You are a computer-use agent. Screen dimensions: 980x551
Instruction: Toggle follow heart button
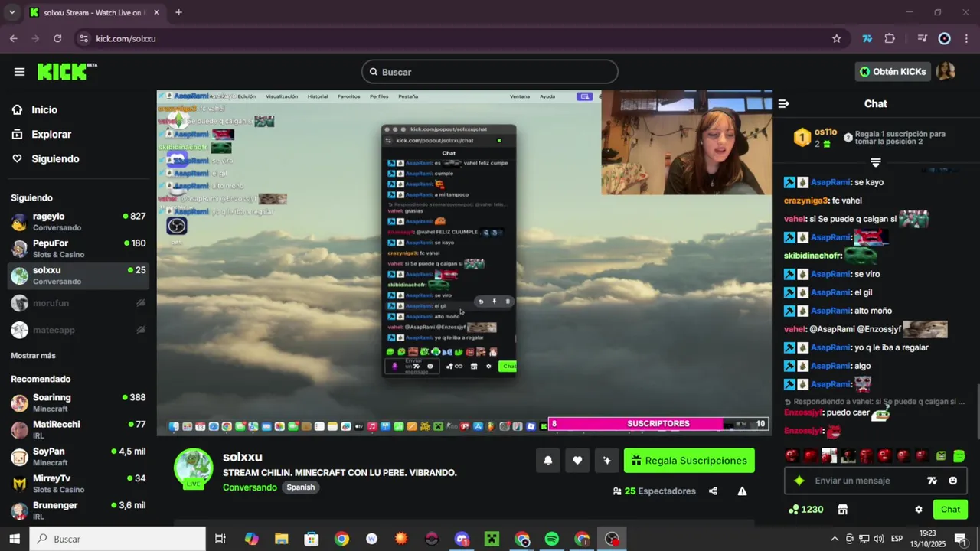(x=577, y=461)
